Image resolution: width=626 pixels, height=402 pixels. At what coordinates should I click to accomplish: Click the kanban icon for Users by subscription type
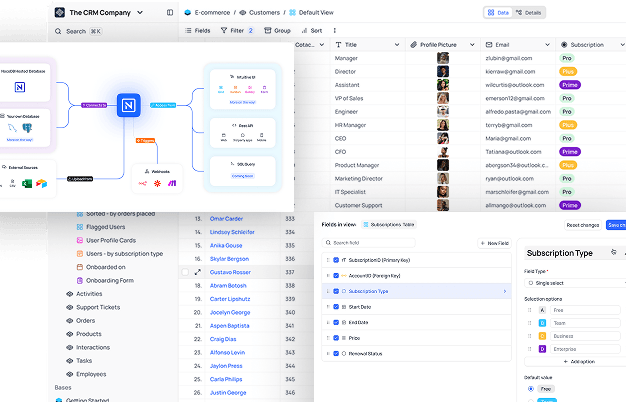coord(79,253)
